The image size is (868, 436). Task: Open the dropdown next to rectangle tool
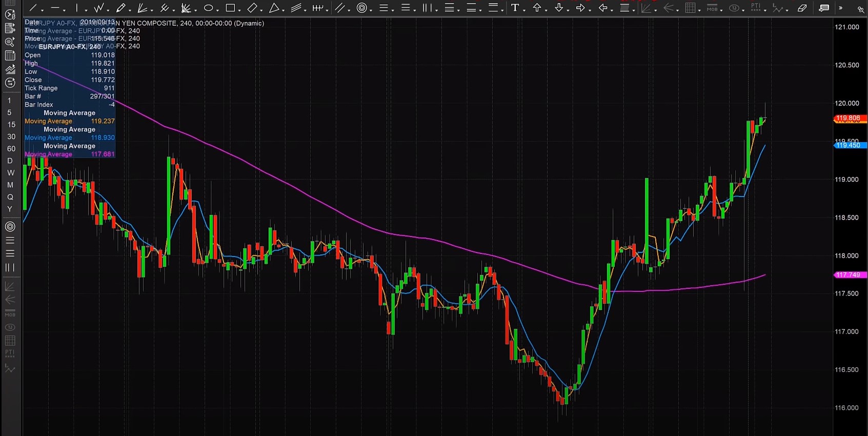(x=240, y=10)
